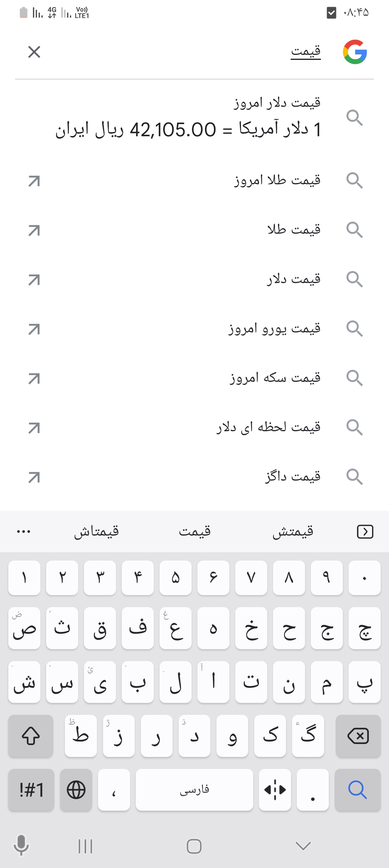Hide the keyboard with down chevron
This screenshot has width=389, height=868.
coord(303,846)
